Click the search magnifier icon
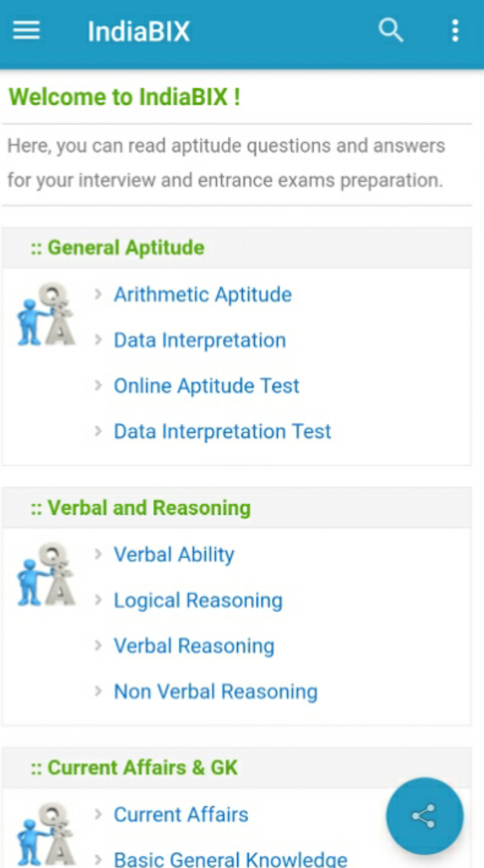 coord(390,31)
